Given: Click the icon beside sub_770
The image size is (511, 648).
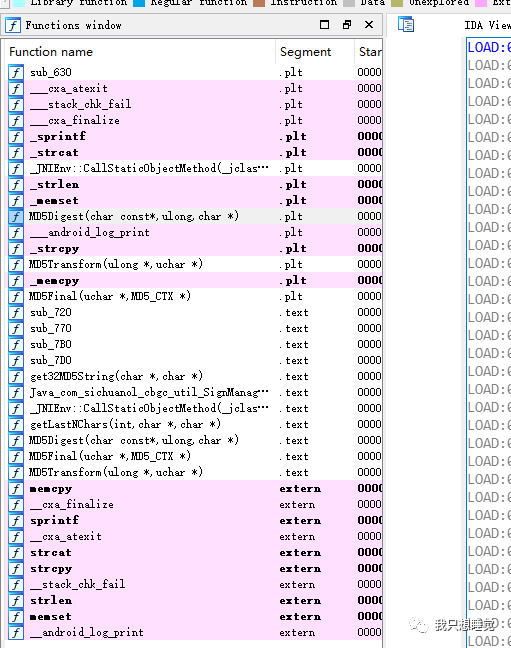Looking at the screenshot, I should [x=16, y=329].
